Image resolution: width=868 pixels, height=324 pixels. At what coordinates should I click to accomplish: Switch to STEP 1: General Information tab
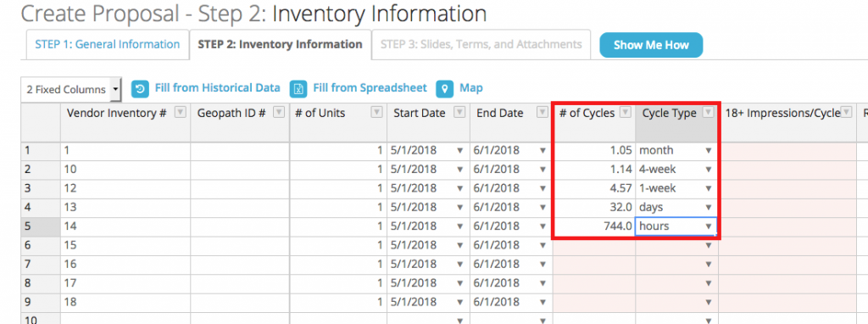(108, 45)
